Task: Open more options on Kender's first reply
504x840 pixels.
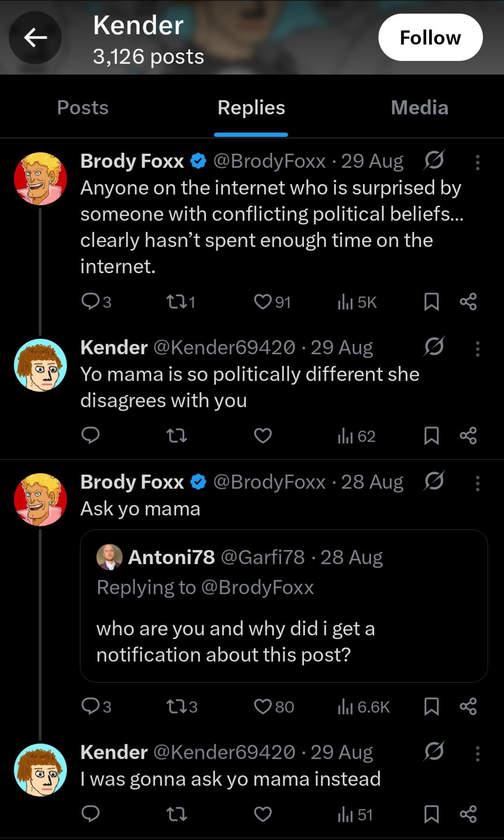Action: pyautogui.click(x=477, y=349)
